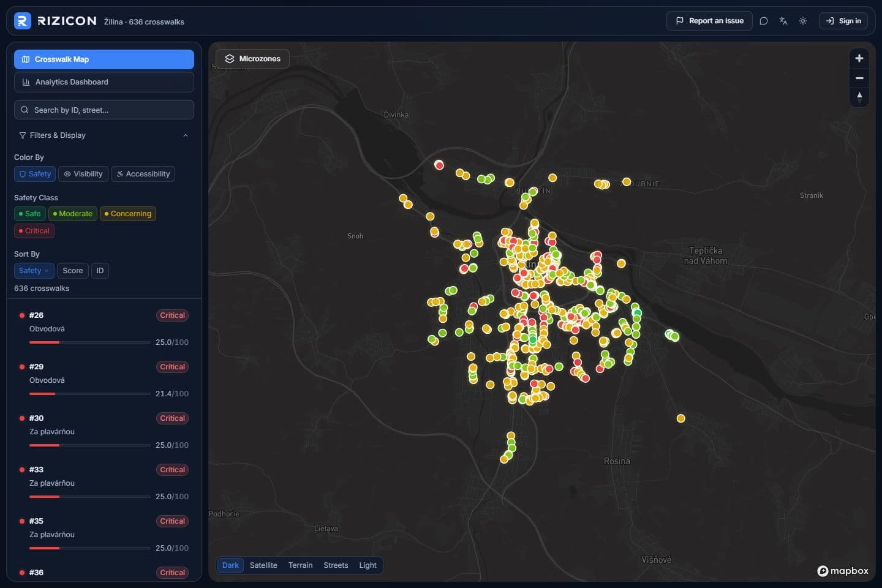882x588 pixels.
Task: Click the Teplička nad Váhom map label
Action: pos(706,255)
